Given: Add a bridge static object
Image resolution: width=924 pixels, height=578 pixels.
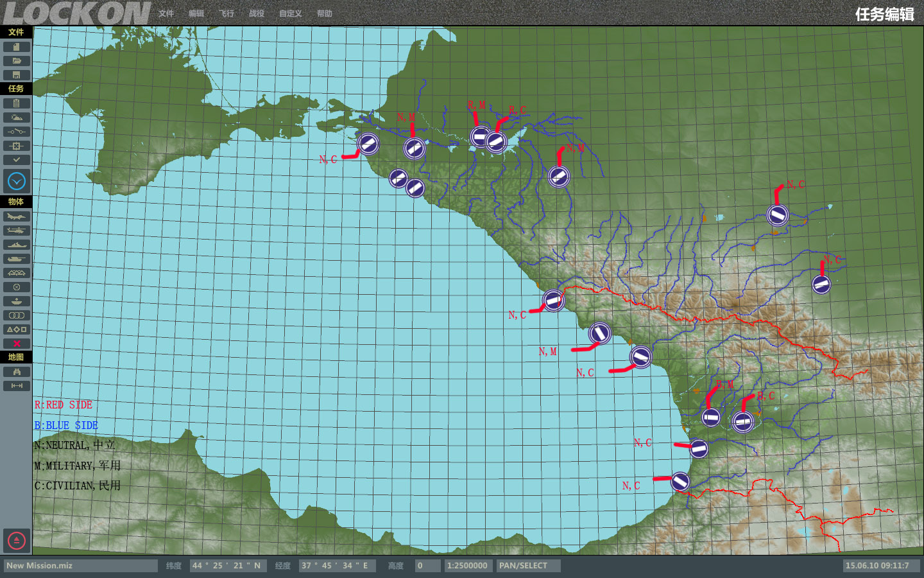Looking at the screenshot, I should 16,273.
